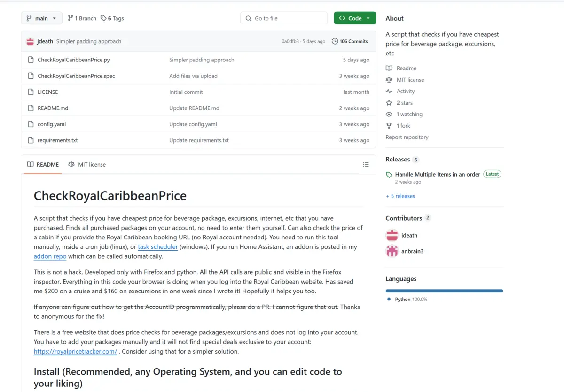
Task: View the 6 Tags link
Action: click(x=112, y=18)
